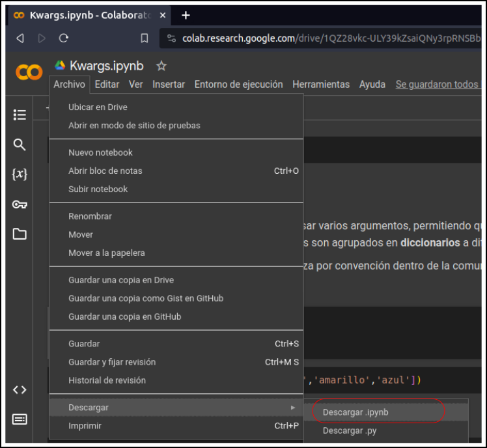Select Guardar una copia en GitHub
The image size is (487, 448).
176,316
